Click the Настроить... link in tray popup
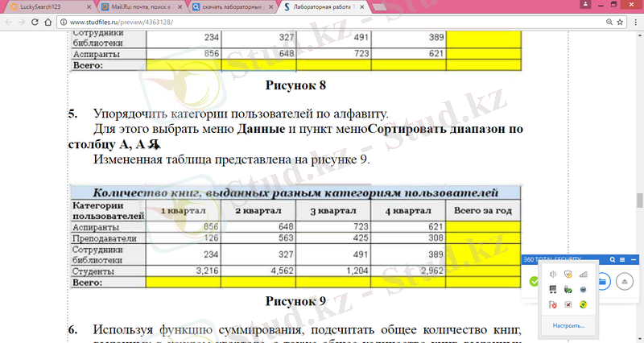 [x=568, y=326]
